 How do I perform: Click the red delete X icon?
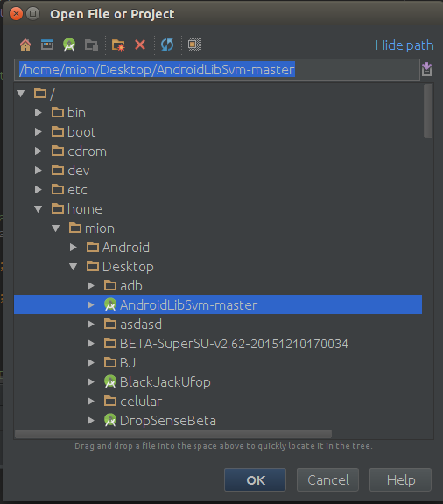[x=140, y=45]
